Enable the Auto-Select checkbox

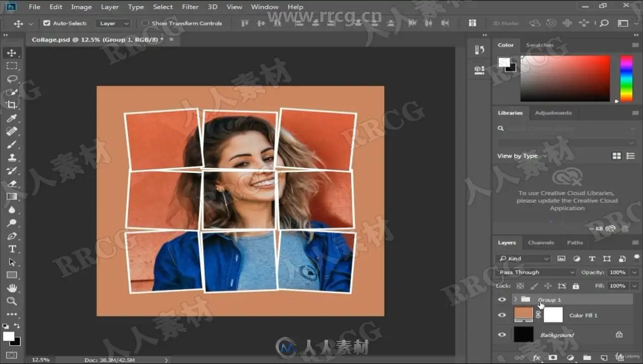pyautogui.click(x=47, y=23)
